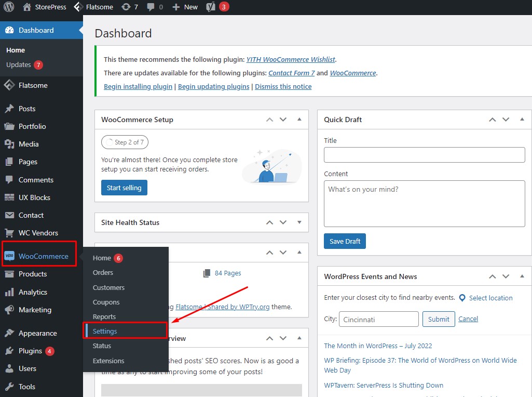Move the Site Health Status panel down
This screenshot has height=397, width=532.
(x=283, y=222)
